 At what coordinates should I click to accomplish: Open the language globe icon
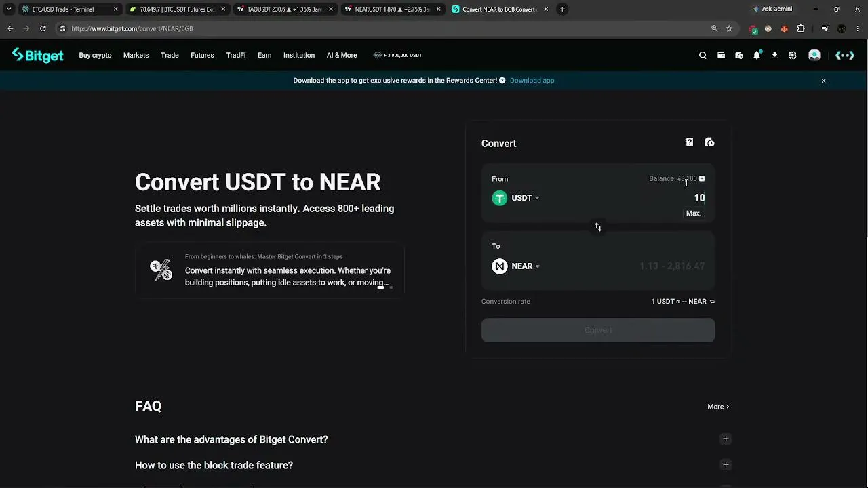pos(792,56)
